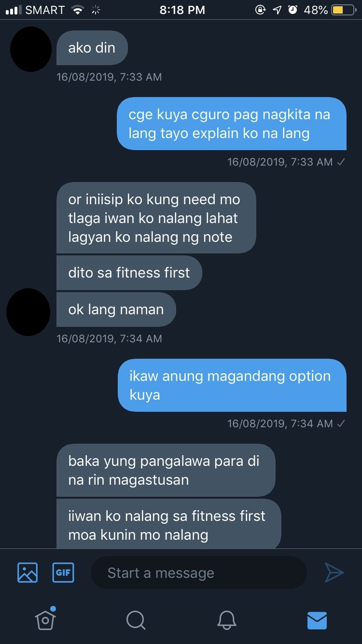Tap the send message arrow
This screenshot has height=644, width=362.
coord(334,573)
